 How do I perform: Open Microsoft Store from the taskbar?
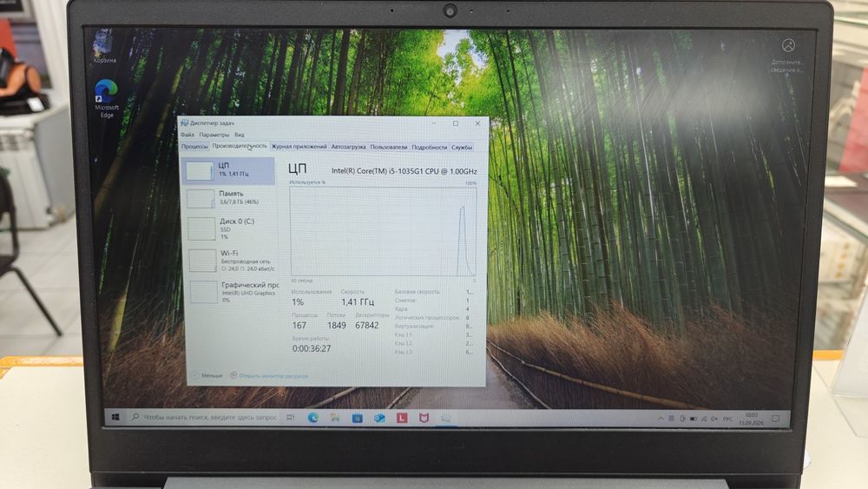pyautogui.click(x=357, y=418)
